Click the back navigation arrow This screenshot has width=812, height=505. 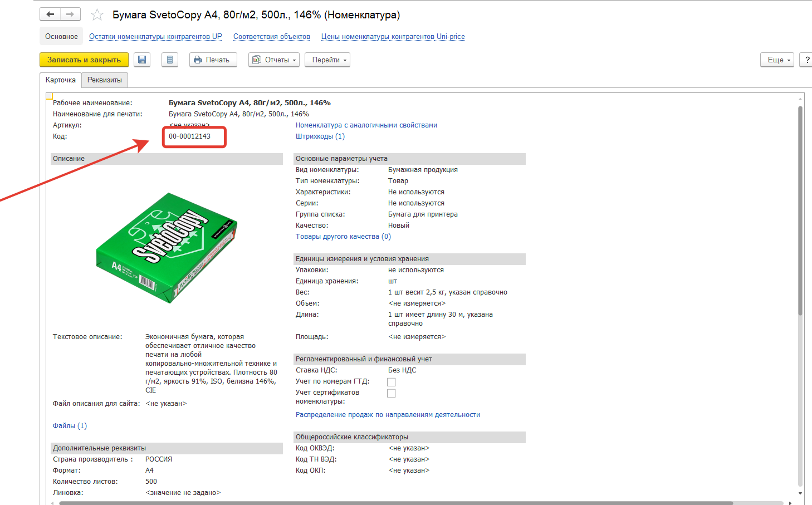50,14
